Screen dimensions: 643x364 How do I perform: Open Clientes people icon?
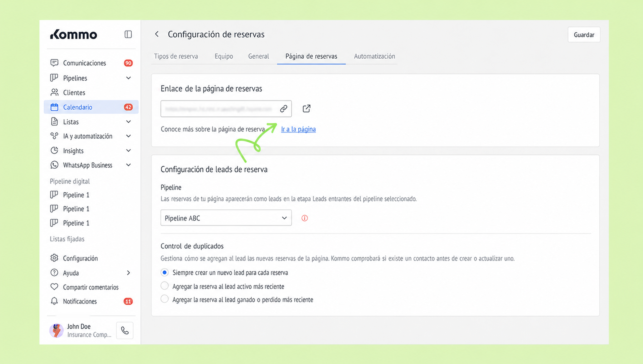click(54, 92)
